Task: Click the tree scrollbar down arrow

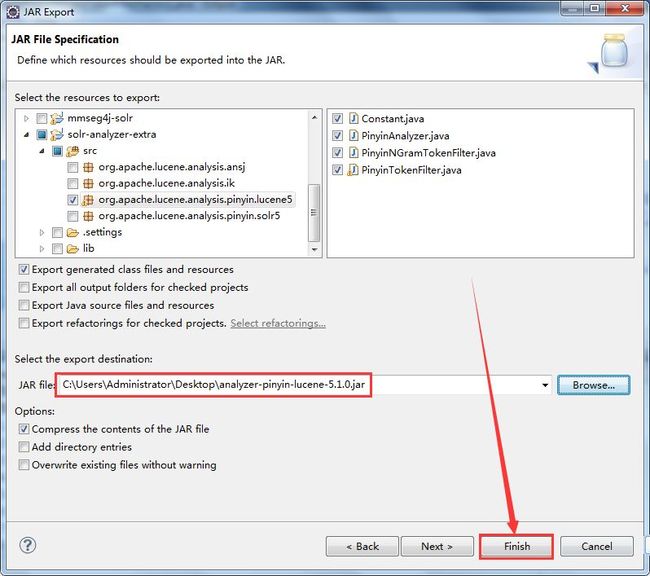Action: point(314,250)
